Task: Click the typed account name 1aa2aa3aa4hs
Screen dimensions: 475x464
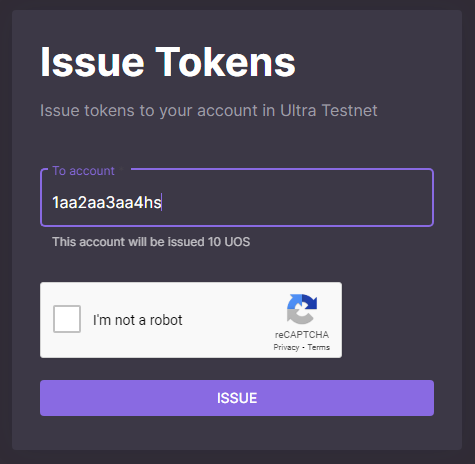Action: [107, 202]
